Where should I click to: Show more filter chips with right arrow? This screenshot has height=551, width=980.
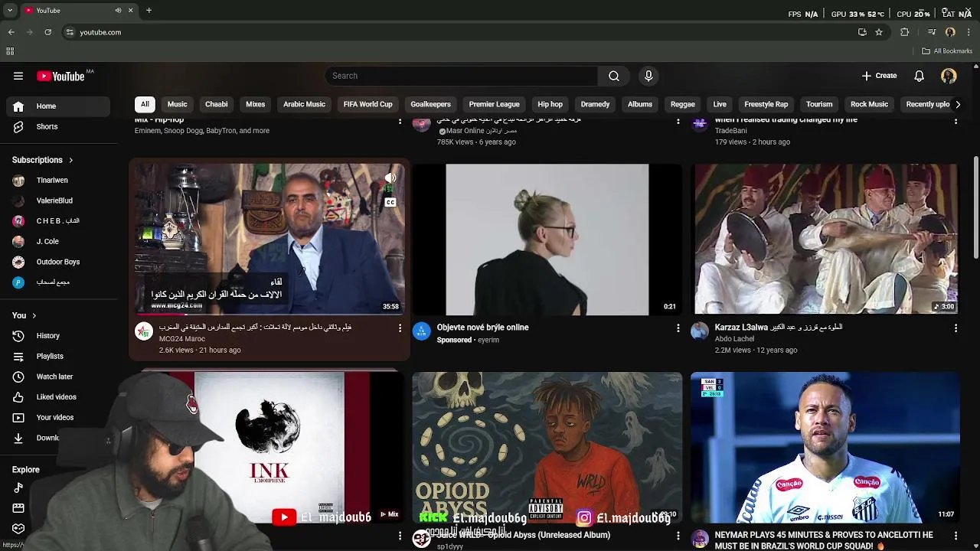click(x=957, y=104)
